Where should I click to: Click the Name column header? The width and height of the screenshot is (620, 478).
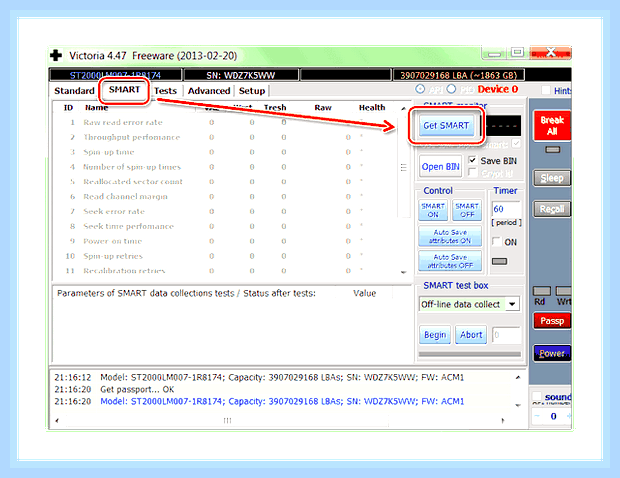coord(96,108)
